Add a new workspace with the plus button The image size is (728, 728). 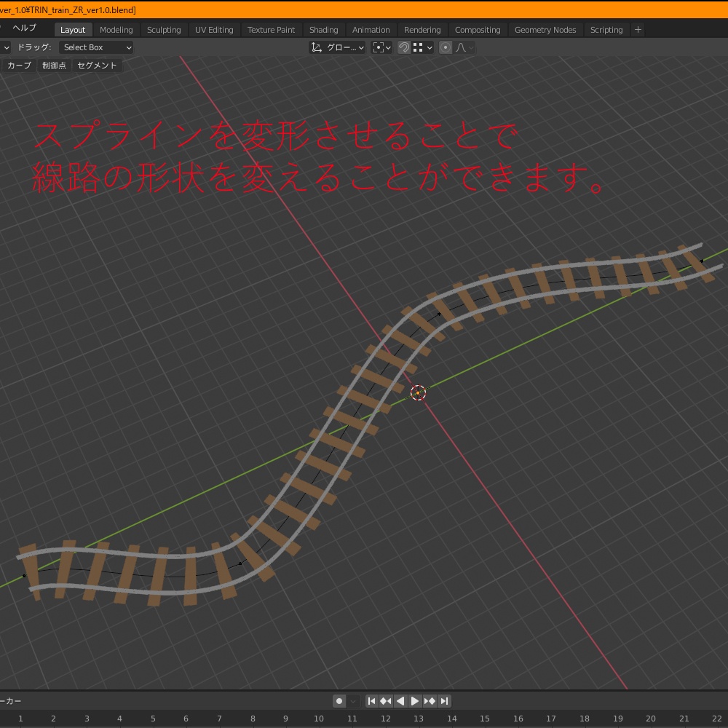click(x=637, y=30)
